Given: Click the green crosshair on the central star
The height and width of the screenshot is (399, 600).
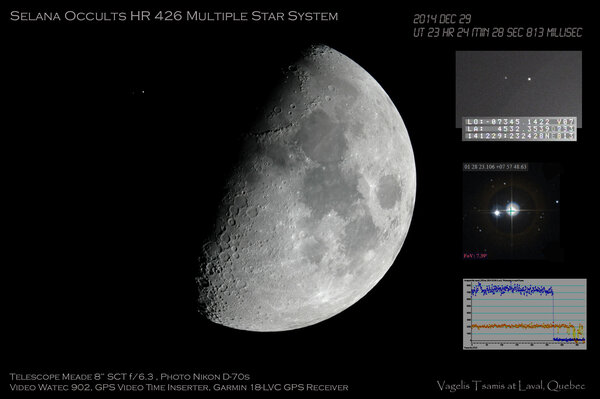Looking at the screenshot, I should pyautogui.click(x=511, y=210).
